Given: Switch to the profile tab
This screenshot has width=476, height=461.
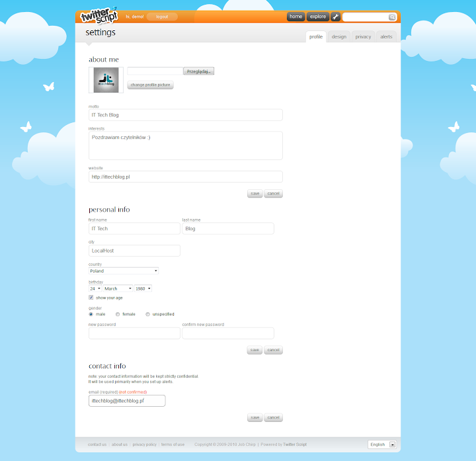Looking at the screenshot, I should [x=316, y=37].
